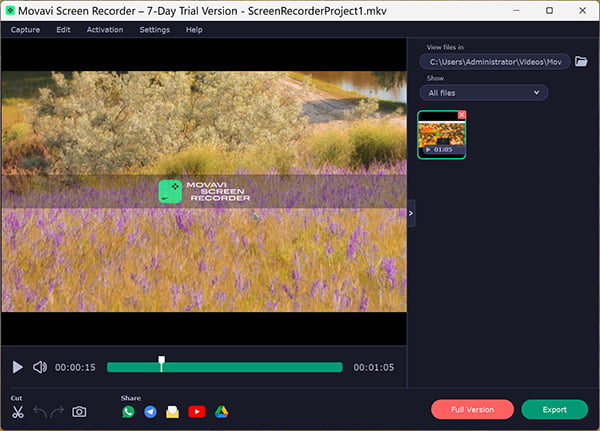
Task: Collapse the file panel with arrow
Action: [411, 213]
